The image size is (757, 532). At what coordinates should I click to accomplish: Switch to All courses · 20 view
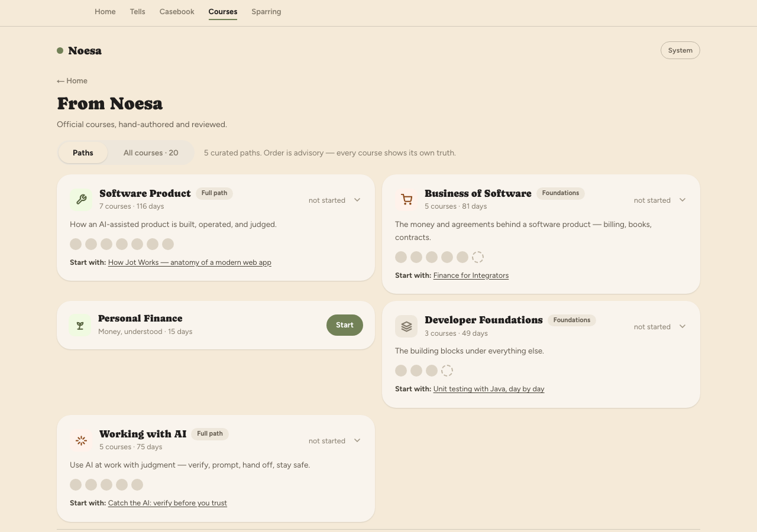click(151, 153)
